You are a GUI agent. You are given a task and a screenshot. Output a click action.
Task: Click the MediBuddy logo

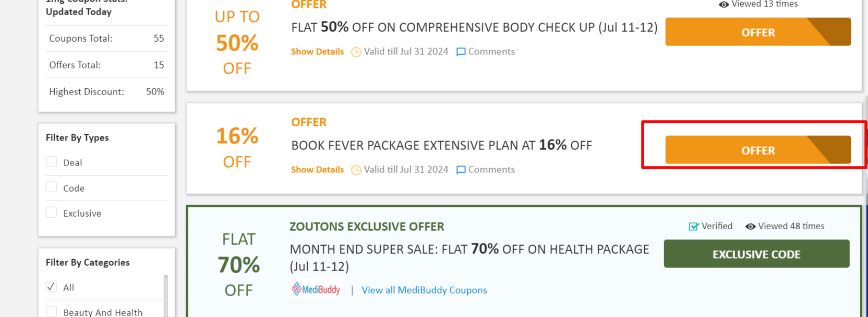(x=316, y=289)
